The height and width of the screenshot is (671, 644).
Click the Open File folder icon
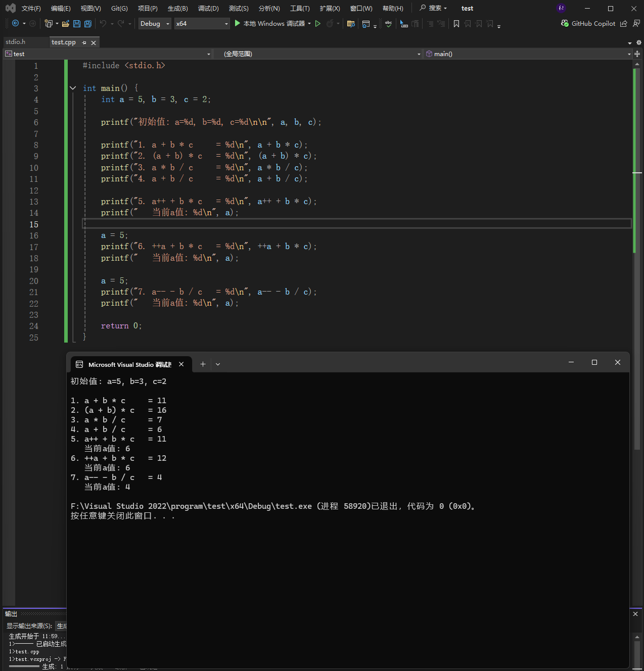(x=66, y=23)
